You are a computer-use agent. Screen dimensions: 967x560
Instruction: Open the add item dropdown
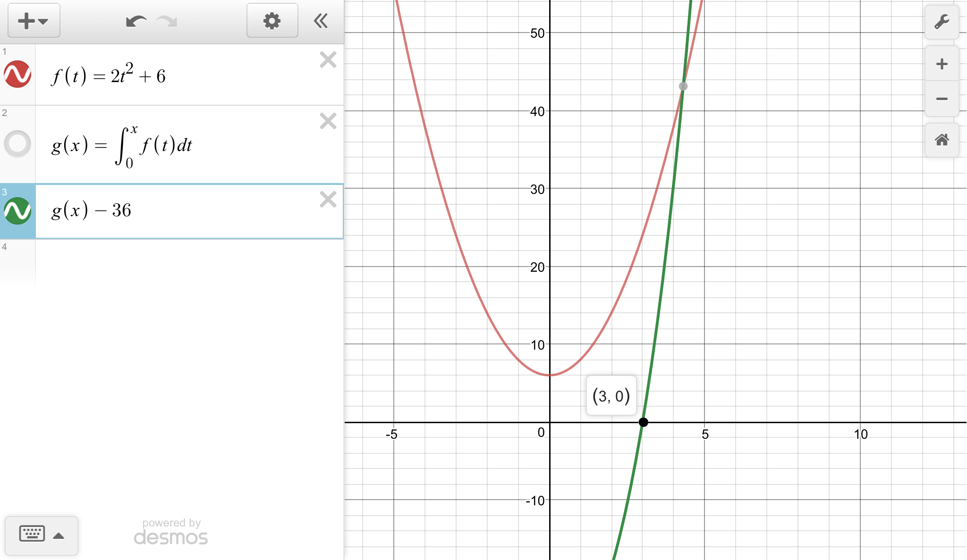[x=34, y=21]
